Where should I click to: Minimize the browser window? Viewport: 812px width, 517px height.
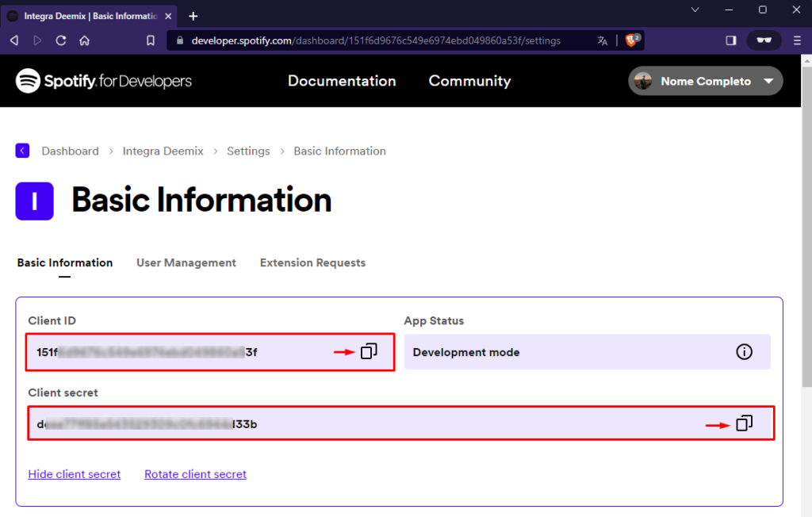click(x=729, y=10)
